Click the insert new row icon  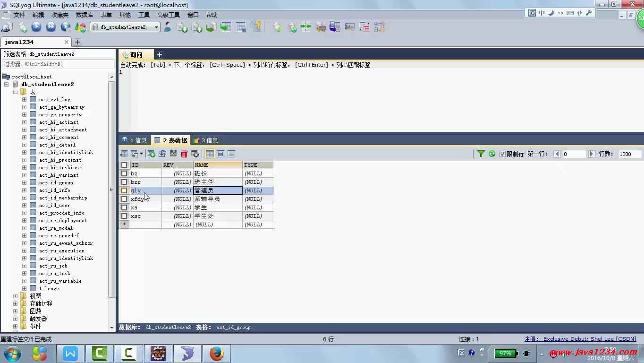point(152,154)
